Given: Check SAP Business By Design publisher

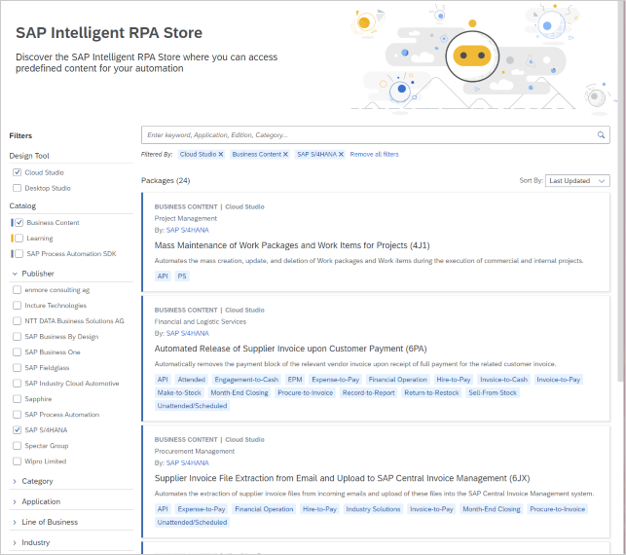Looking at the screenshot, I should coord(17,337).
